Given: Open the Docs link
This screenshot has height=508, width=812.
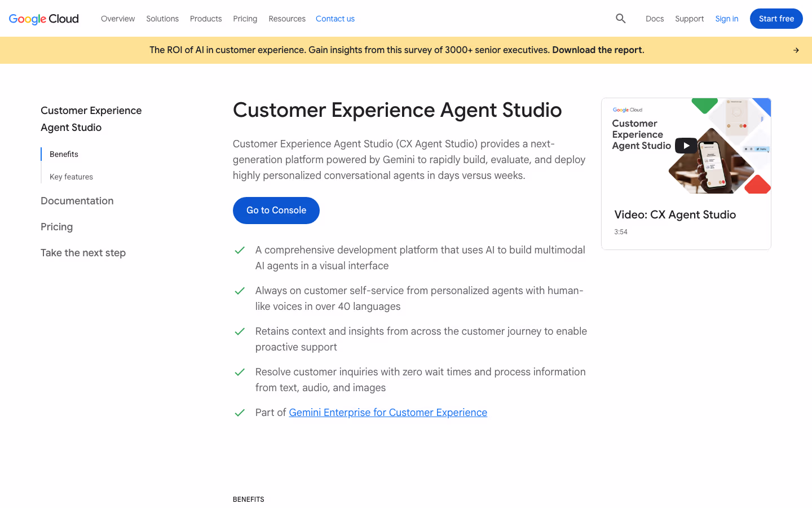Looking at the screenshot, I should (x=655, y=19).
